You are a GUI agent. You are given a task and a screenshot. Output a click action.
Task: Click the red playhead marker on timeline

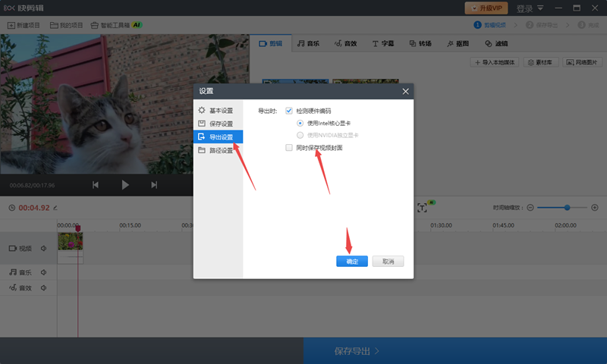click(78, 228)
